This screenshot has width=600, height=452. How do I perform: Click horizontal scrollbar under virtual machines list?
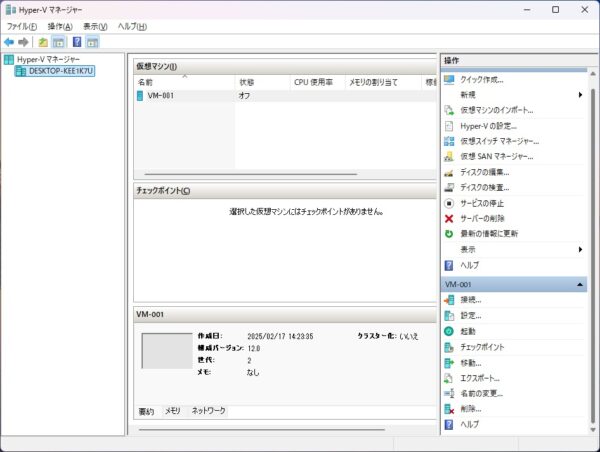251,174
